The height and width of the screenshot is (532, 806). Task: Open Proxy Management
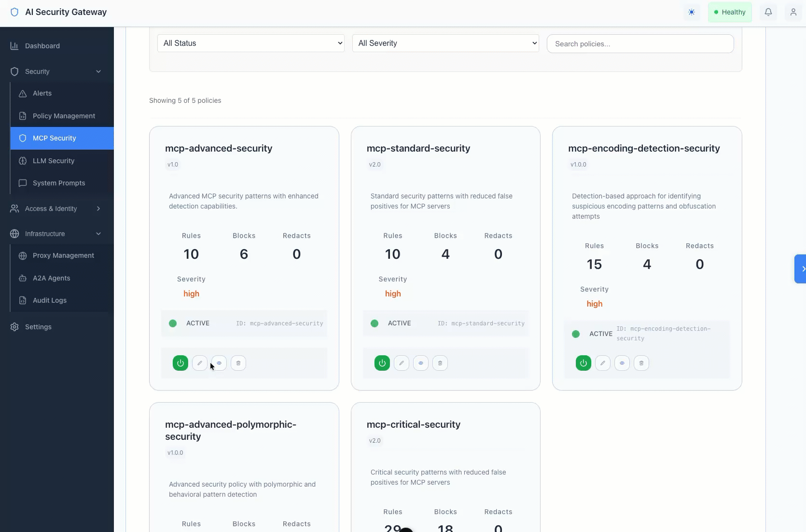pos(63,255)
